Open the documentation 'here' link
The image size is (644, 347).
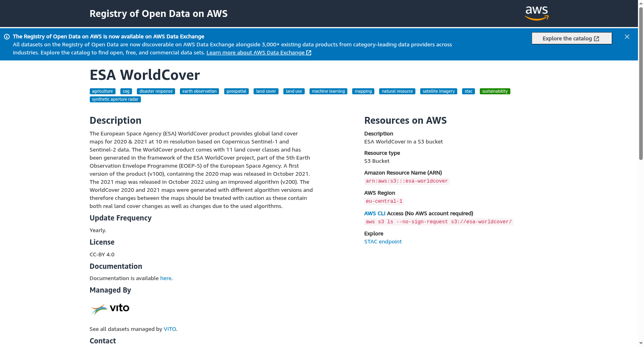(166, 278)
